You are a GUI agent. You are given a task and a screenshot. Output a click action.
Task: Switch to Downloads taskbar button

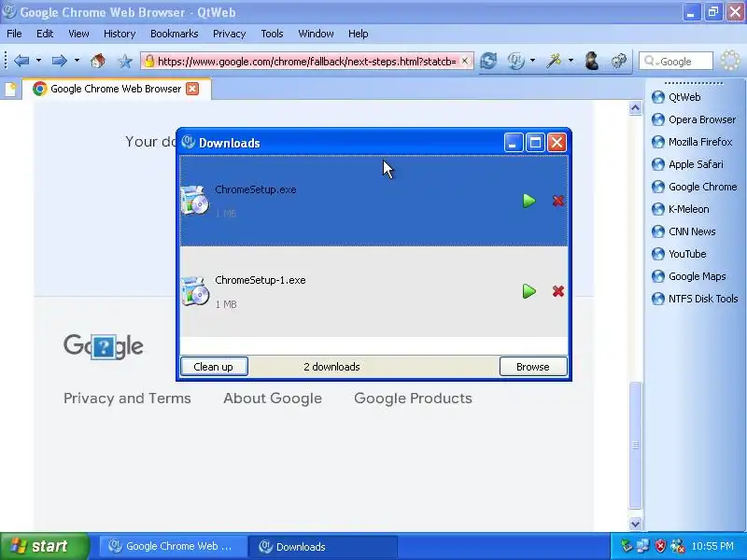[x=323, y=546]
